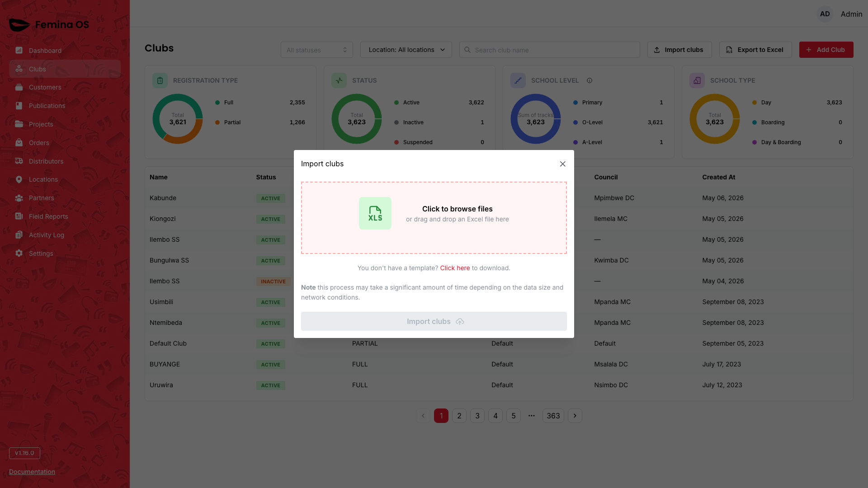868x488 pixels.
Task: Click the Registration Type donut chart
Action: point(178,119)
